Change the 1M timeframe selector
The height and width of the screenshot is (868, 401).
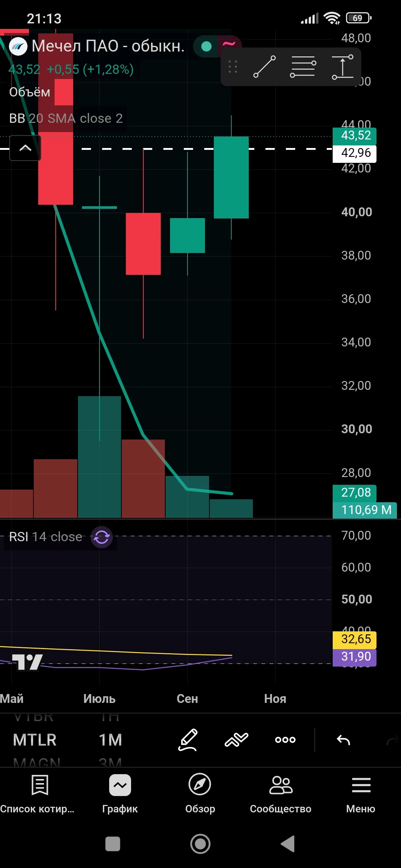coord(111,740)
